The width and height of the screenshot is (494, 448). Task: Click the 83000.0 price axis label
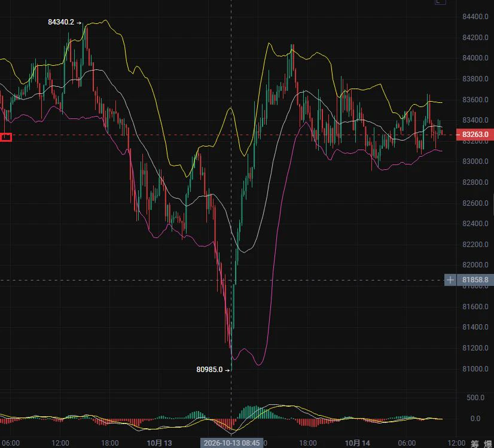[475, 161]
